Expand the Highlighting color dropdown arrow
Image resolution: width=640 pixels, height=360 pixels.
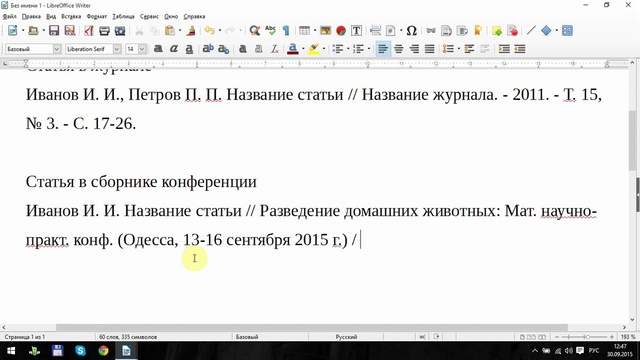pos(324,49)
